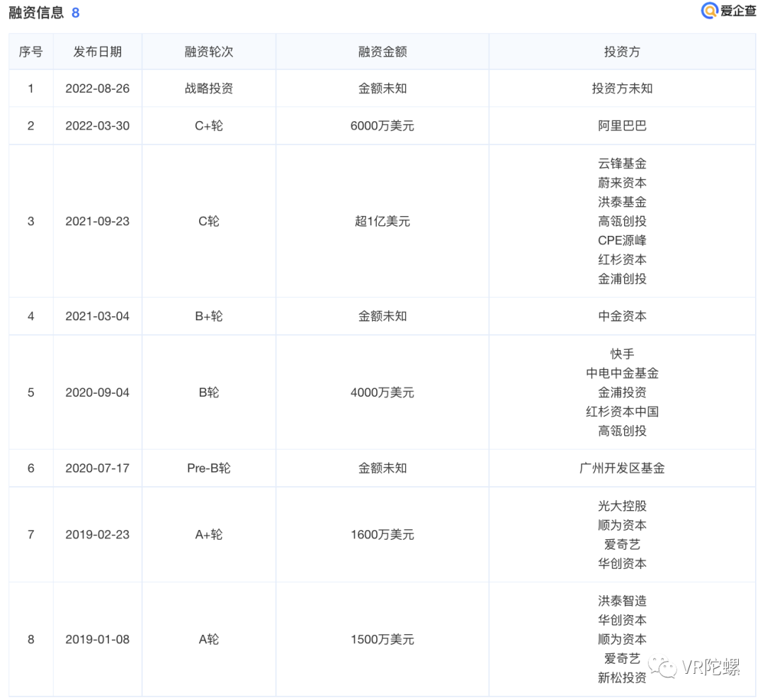765x700 pixels.
Task: Open investor 洪泰基金
Action: click(x=622, y=202)
